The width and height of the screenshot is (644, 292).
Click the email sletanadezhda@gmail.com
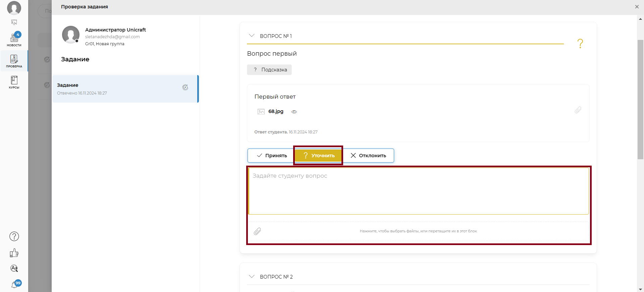click(x=112, y=37)
